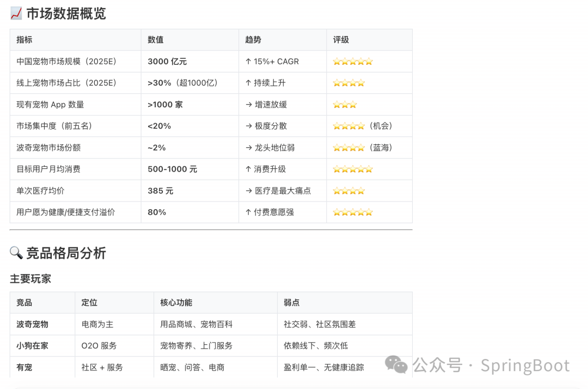This screenshot has width=588, height=389.
Task: Click the （机会）label after the stars
Action: 381,126
